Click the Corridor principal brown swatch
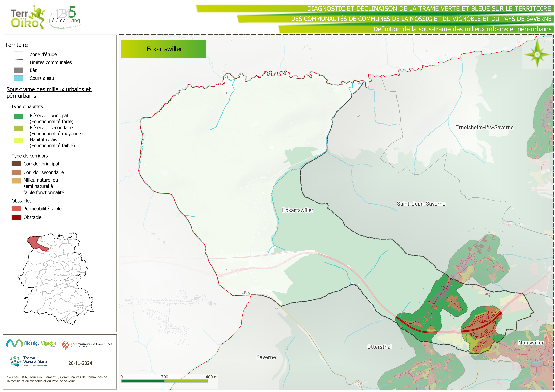Screen dimensions: 555x392 click(x=16, y=164)
